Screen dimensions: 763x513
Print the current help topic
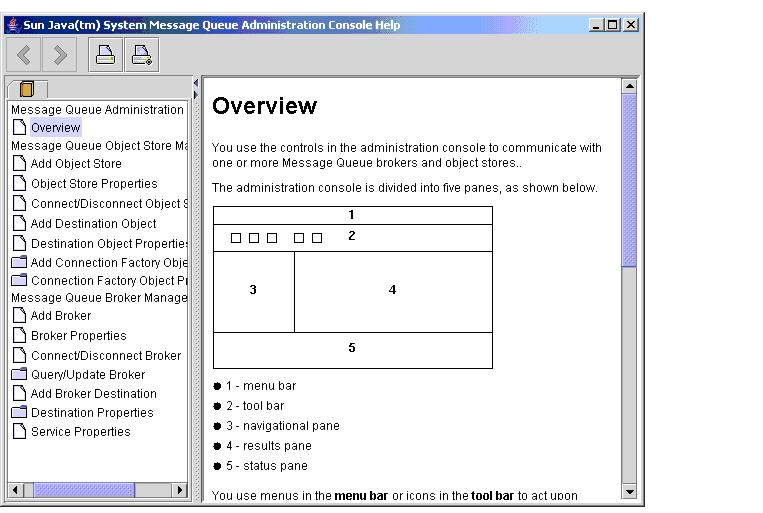[x=105, y=55]
